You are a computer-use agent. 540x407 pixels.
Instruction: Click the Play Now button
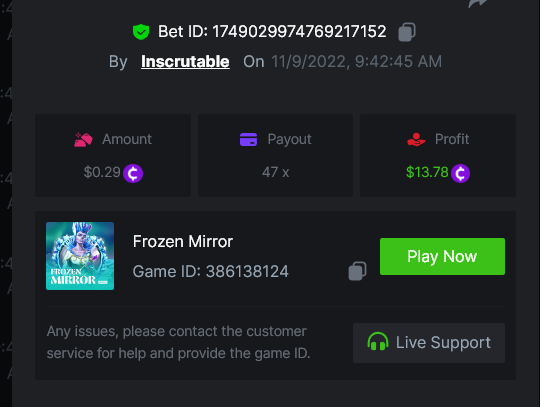click(442, 257)
